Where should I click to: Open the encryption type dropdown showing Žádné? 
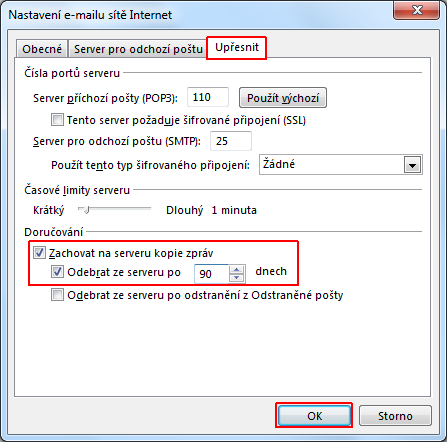pyautogui.click(x=341, y=165)
